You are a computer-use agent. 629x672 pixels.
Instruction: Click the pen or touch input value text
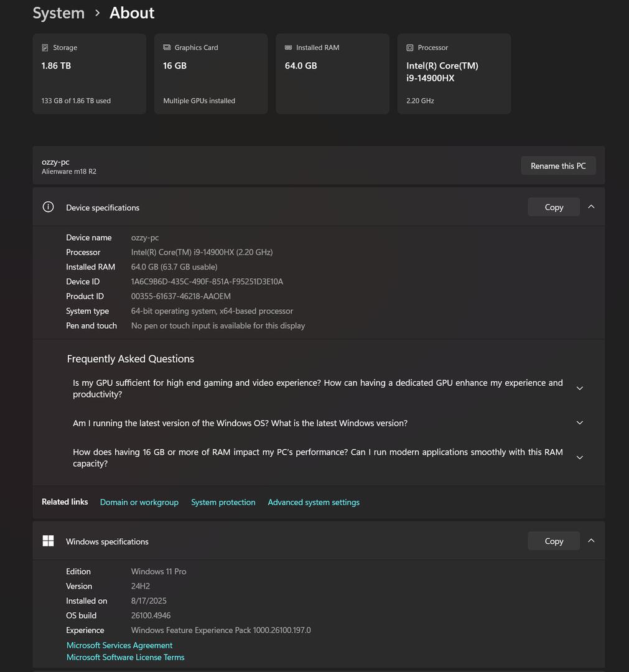[x=218, y=325]
